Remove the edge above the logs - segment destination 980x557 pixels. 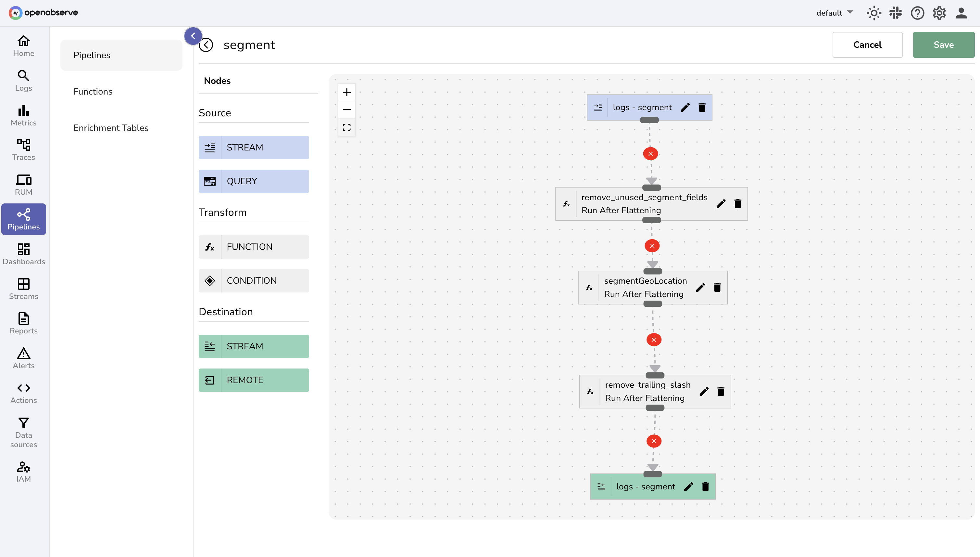[x=654, y=441]
